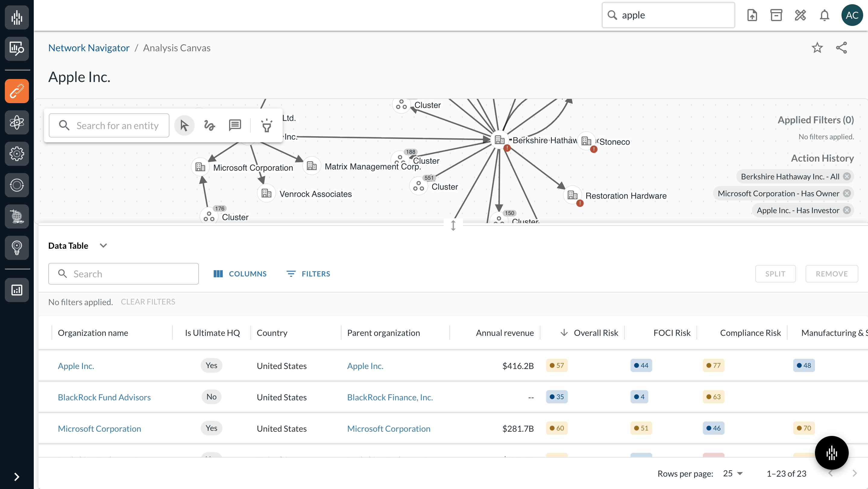The width and height of the screenshot is (868, 489).
Task: Select the lasso draw tool on the canvas toolbar
Action: (x=209, y=125)
